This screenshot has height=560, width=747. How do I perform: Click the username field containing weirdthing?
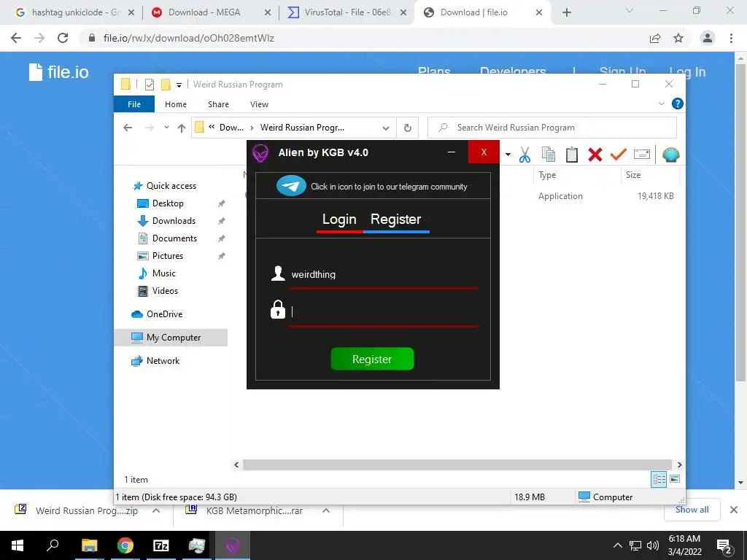tap(384, 274)
